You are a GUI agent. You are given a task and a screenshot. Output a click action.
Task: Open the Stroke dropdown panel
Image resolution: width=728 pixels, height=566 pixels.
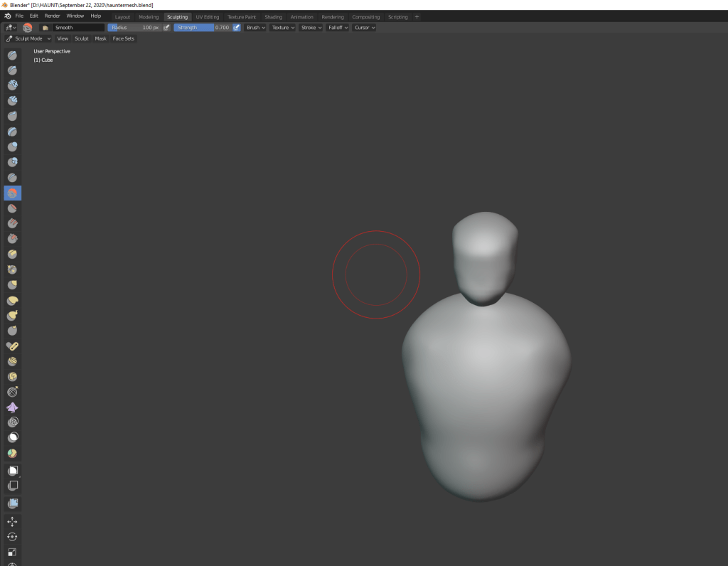pos(311,28)
